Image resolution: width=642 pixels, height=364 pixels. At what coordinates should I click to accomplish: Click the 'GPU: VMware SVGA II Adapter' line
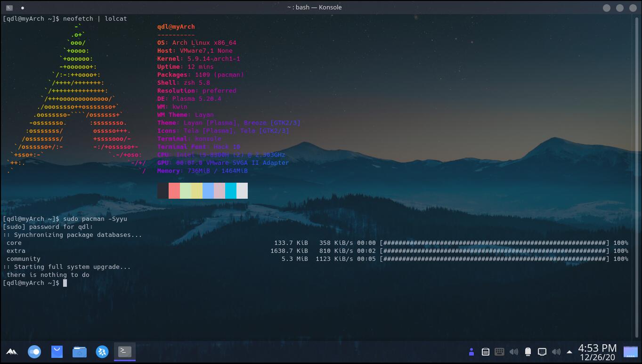tap(223, 163)
